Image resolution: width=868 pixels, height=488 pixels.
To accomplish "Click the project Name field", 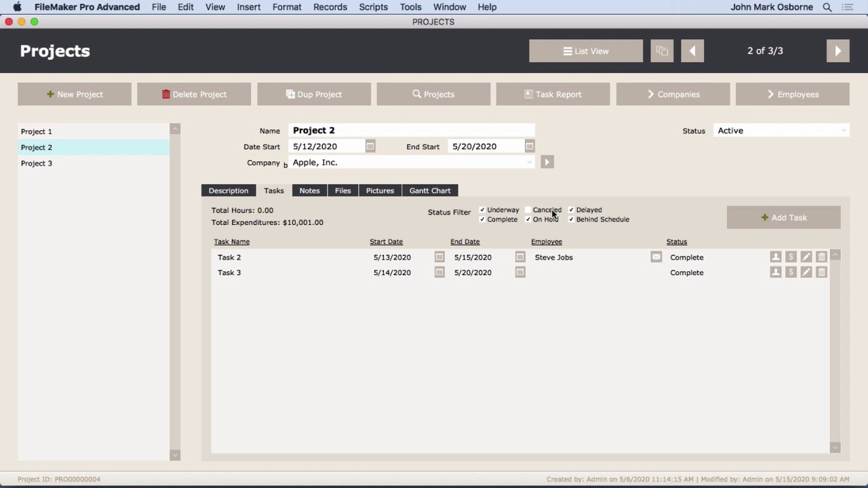I will 412,130.
